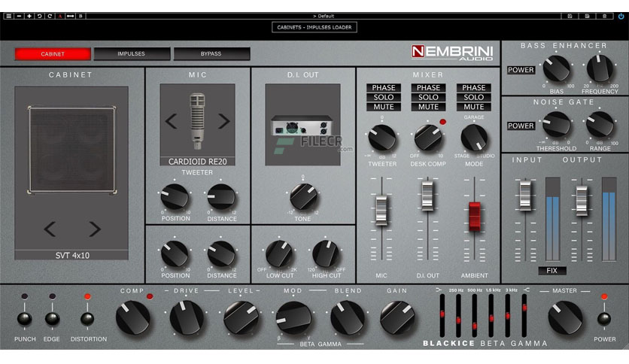The height and width of the screenshot is (364, 629).
Task: Click the INPUT level fader
Action: click(x=525, y=196)
